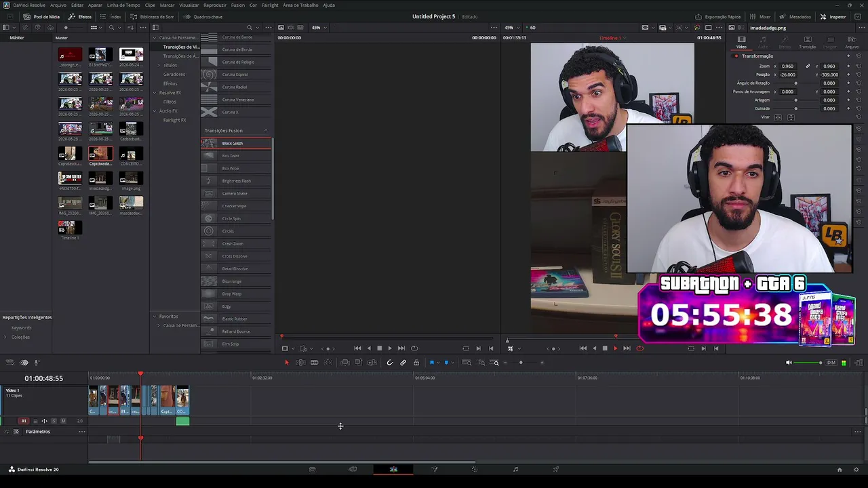The image size is (868, 488).
Task: Toggle timeline Snapping magnet
Action: click(x=389, y=363)
